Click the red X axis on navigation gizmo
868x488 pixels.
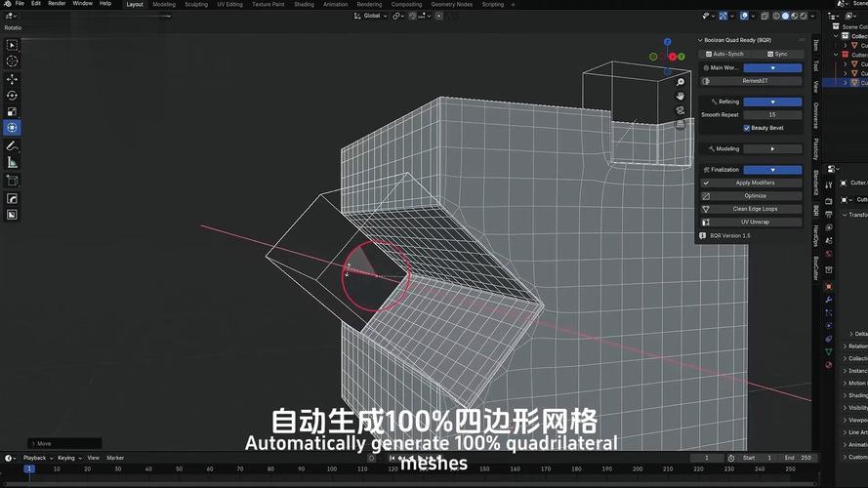click(672, 57)
